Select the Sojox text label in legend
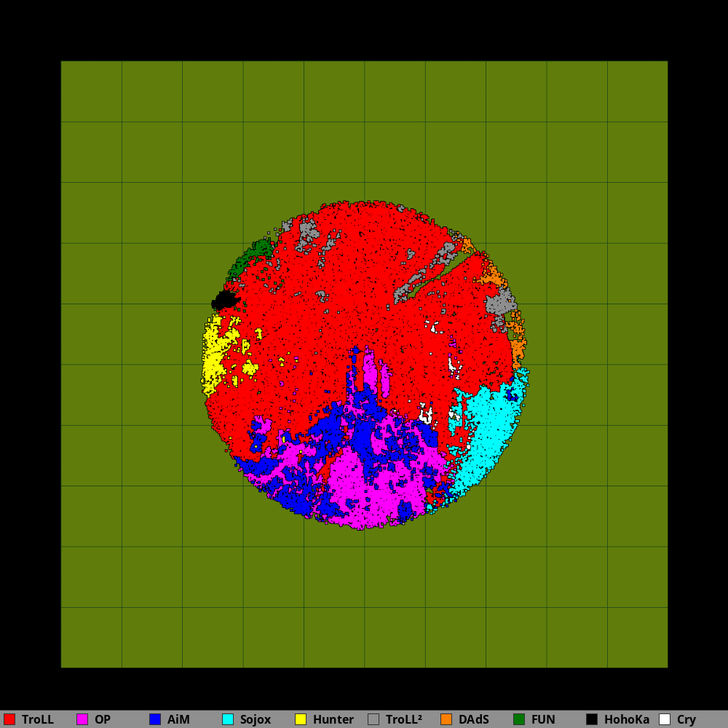Viewport: 728px width, 728px height. tap(256, 719)
